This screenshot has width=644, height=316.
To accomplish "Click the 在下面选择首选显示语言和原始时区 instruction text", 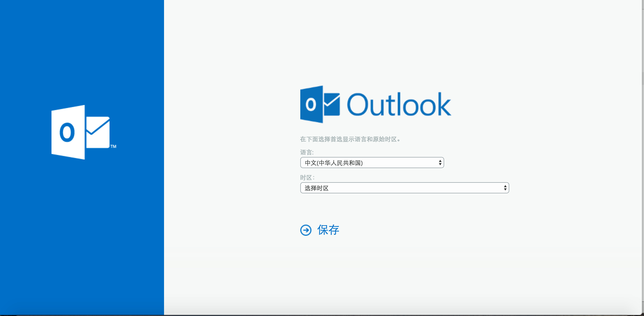I will pyautogui.click(x=350, y=139).
